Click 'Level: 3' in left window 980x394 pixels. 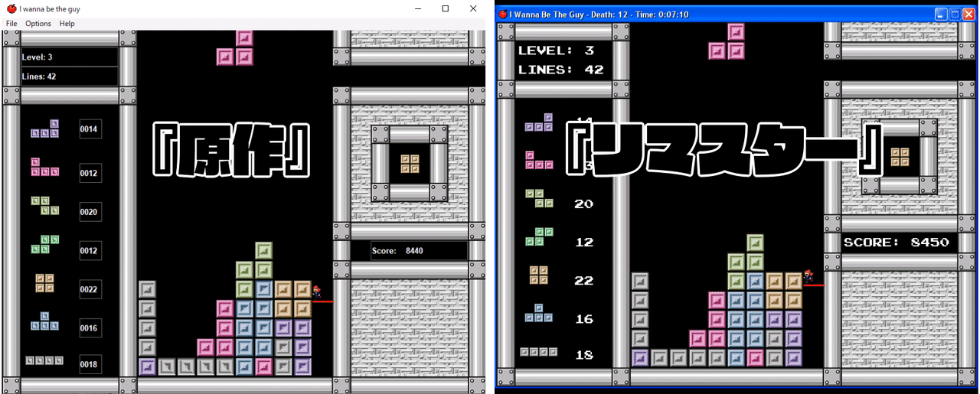click(x=38, y=57)
